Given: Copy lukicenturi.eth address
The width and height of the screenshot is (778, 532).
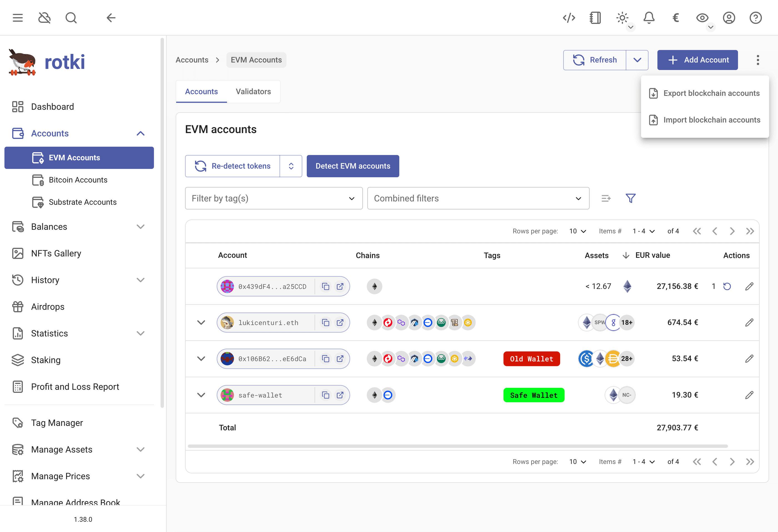Looking at the screenshot, I should 325,323.
